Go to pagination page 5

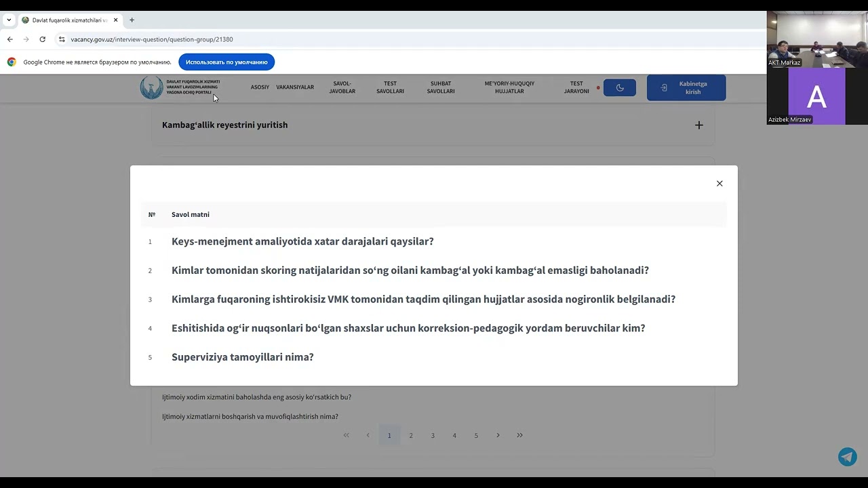click(476, 435)
